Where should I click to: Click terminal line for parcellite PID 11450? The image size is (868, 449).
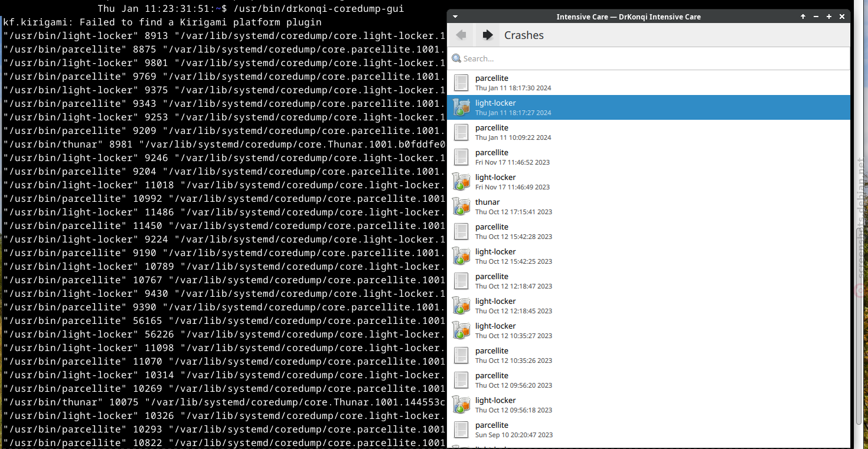tap(224, 226)
